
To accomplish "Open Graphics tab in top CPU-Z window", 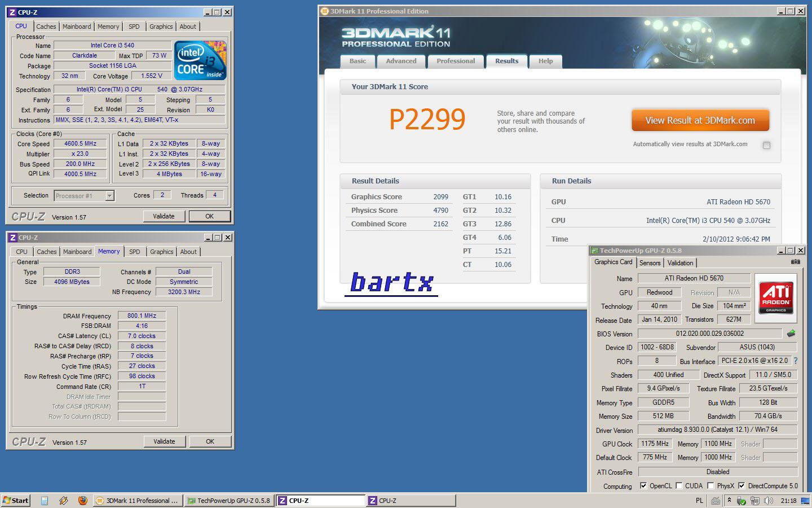I will pos(161,27).
